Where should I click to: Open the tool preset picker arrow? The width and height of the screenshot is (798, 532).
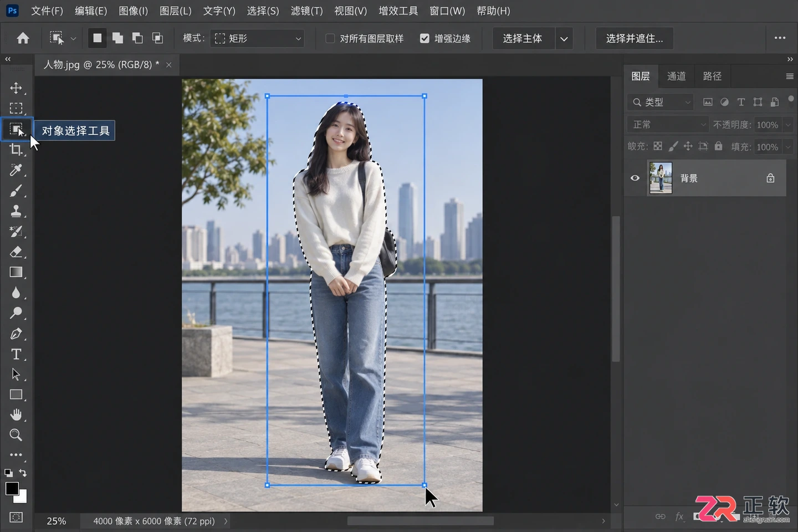tap(73, 39)
